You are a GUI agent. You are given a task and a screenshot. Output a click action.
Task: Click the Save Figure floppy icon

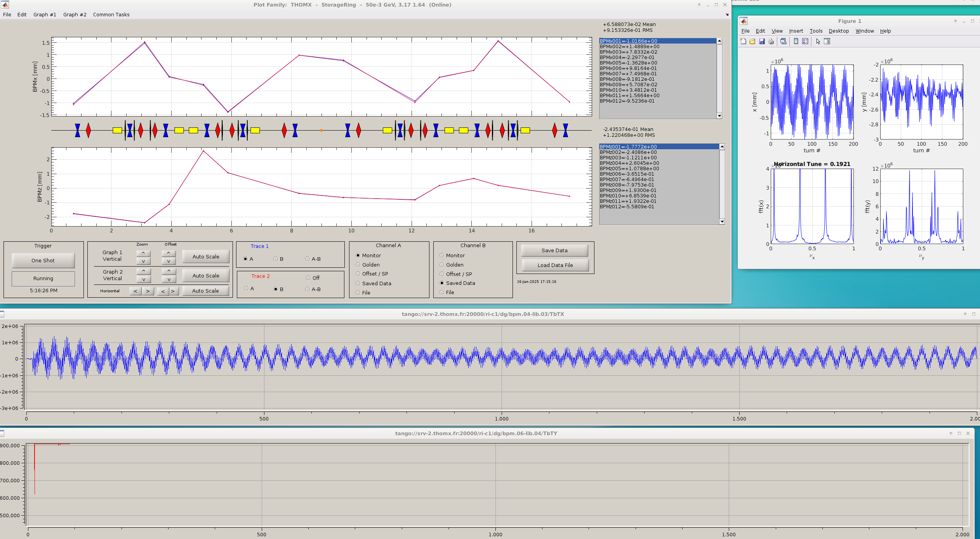point(762,42)
